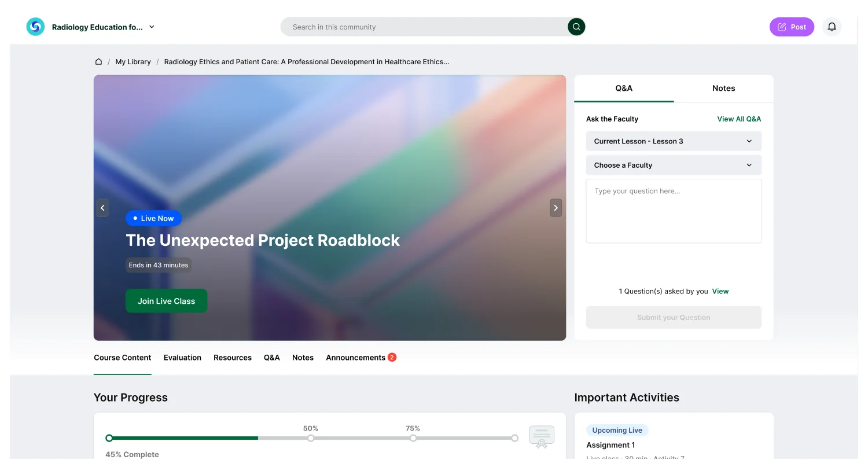
Task: Click the 75% milestone on the progress bar
Action: coord(413,438)
